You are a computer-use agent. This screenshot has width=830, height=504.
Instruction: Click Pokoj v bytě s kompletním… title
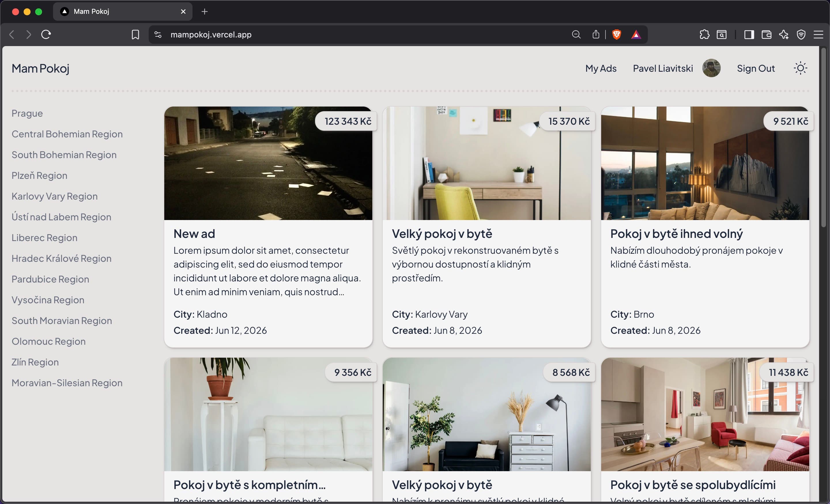[250, 485]
